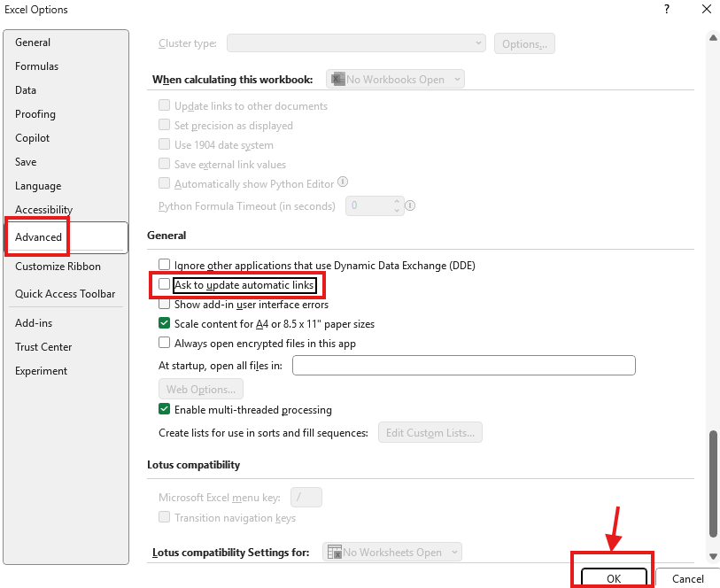Close the Excel Options dialog
The width and height of the screenshot is (720, 588).
tap(707, 9)
